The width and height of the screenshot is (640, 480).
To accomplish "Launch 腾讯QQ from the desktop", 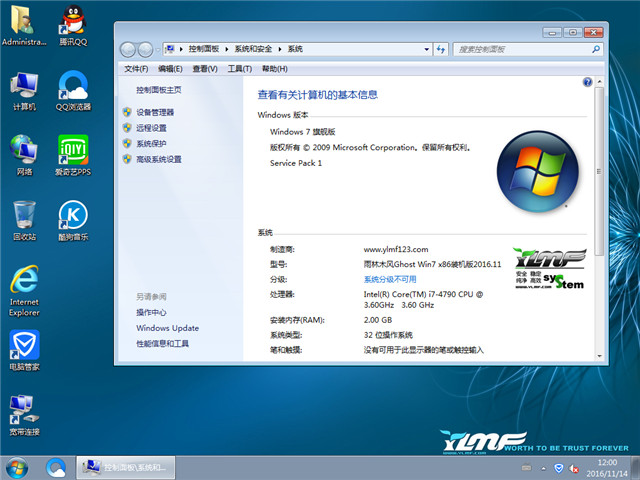I will 73,24.
